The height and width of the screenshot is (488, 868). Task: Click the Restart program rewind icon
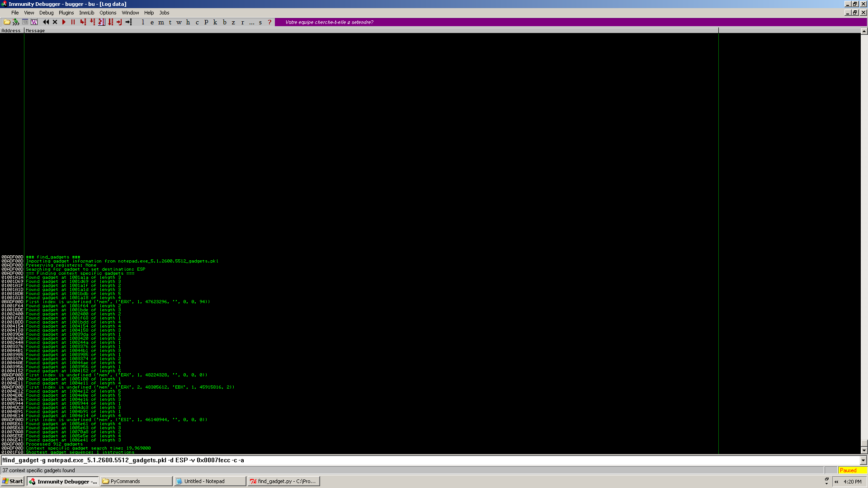coord(46,22)
